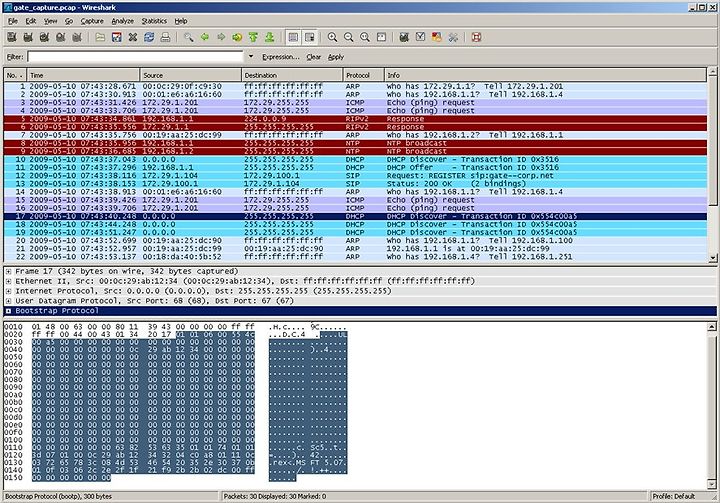Open help via lifebuoy icon
Image resolution: width=720 pixels, height=503 pixels.
[x=476, y=37]
